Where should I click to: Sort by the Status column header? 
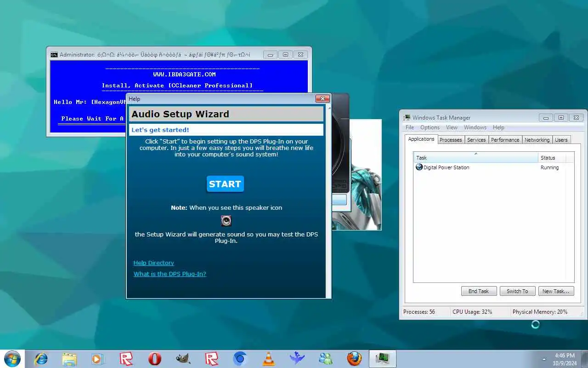pos(552,158)
